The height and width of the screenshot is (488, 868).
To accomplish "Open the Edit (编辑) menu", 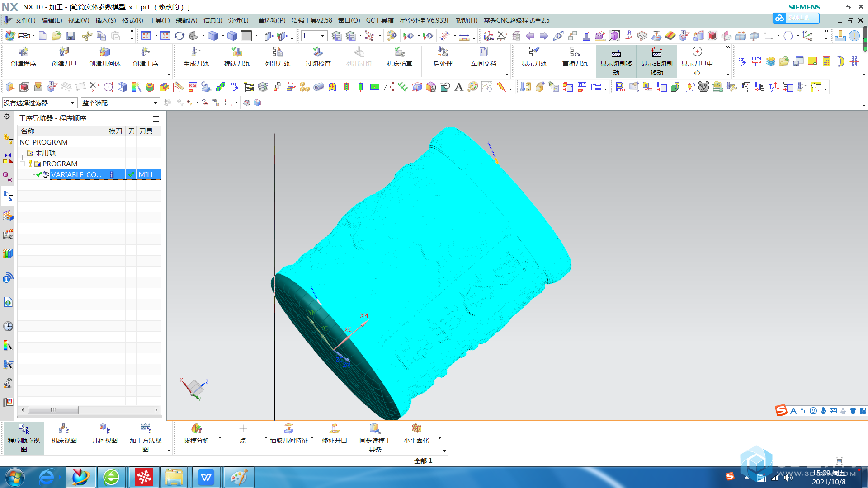I will pos(52,20).
